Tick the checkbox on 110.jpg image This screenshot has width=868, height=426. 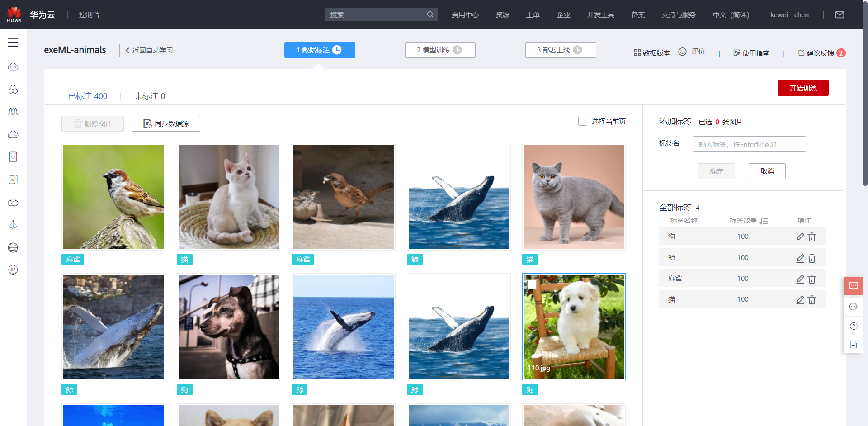pyautogui.click(x=532, y=284)
